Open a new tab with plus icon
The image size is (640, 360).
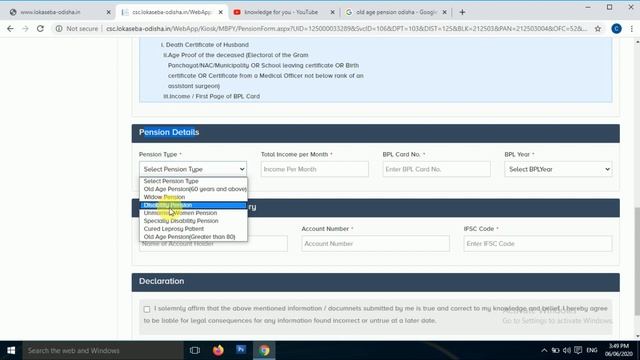pos(462,12)
